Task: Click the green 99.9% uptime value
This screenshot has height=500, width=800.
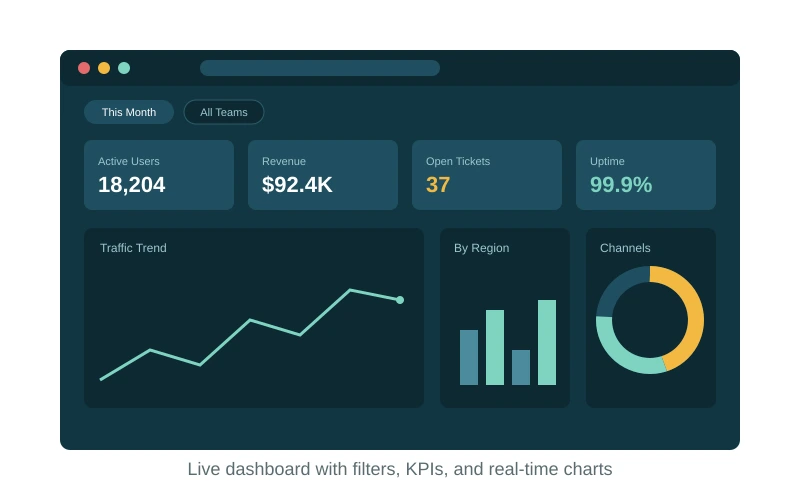Action: pyautogui.click(x=621, y=185)
